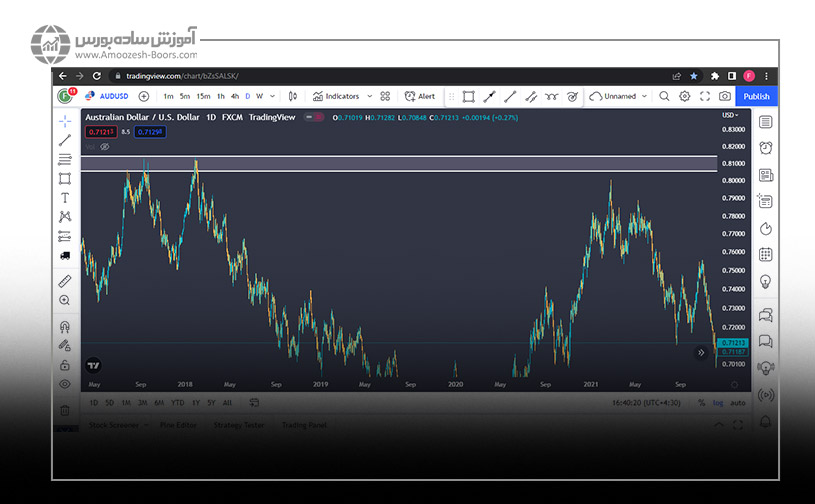The width and height of the screenshot is (815, 504).
Task: Pick the ruler measure tool
Action: click(x=65, y=281)
